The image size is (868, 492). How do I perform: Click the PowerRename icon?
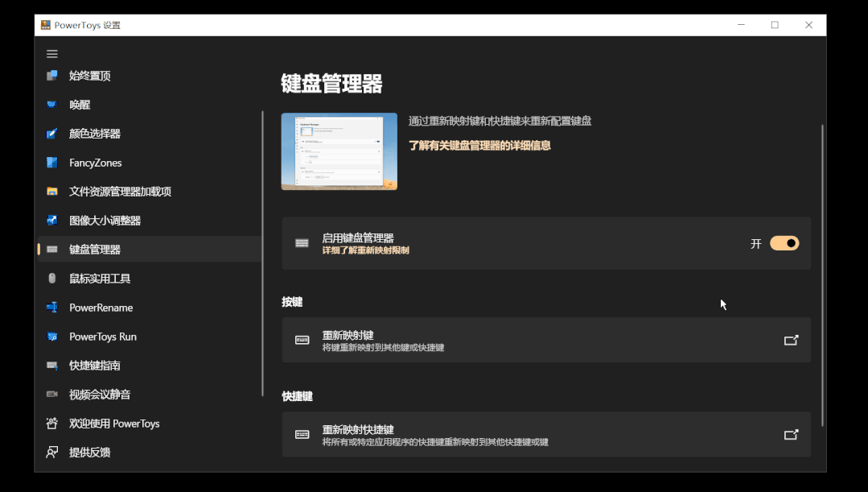point(52,307)
